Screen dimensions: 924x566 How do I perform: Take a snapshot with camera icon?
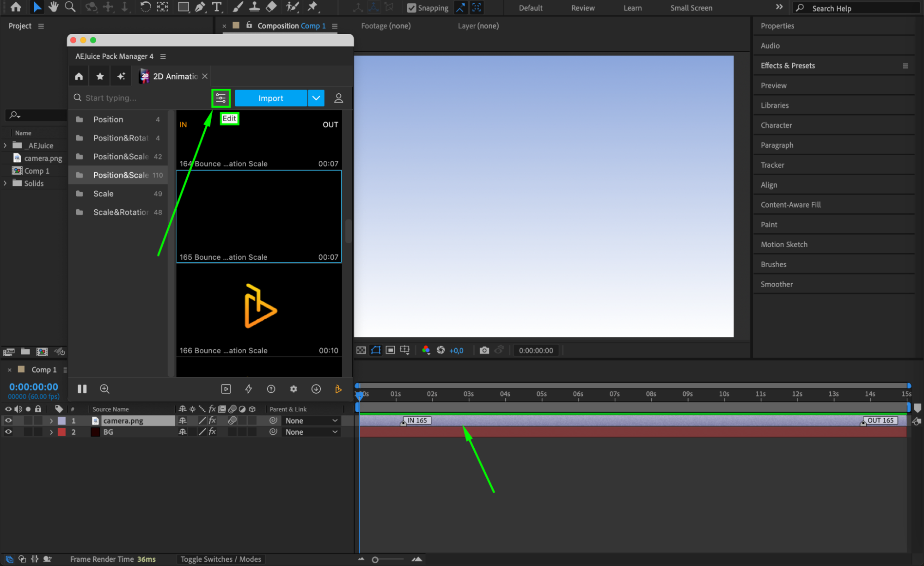click(x=484, y=350)
